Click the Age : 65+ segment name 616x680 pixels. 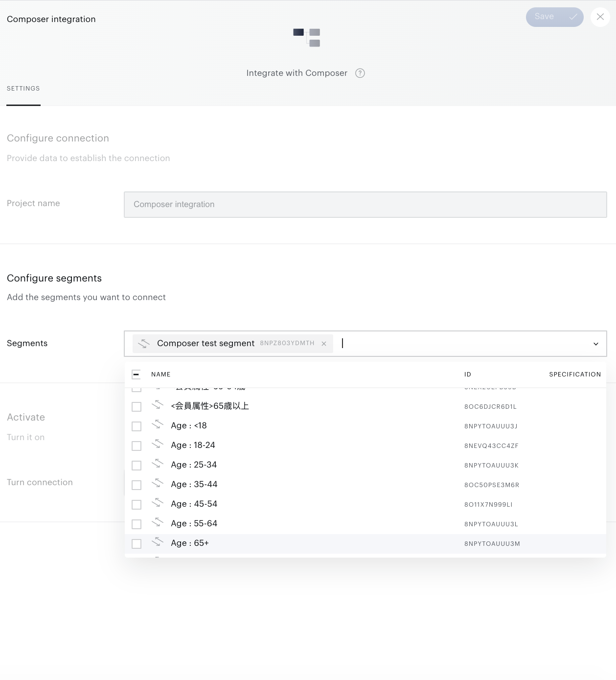(190, 543)
